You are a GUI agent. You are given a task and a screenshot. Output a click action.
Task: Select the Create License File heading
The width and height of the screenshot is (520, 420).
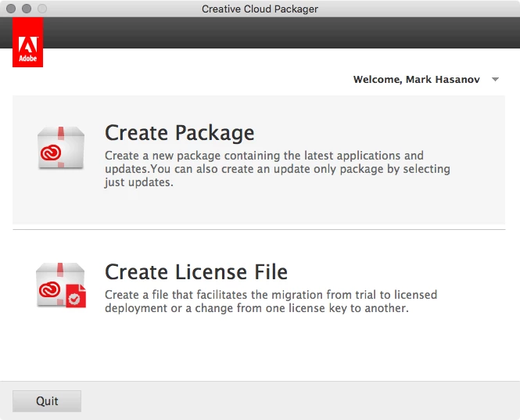(196, 272)
